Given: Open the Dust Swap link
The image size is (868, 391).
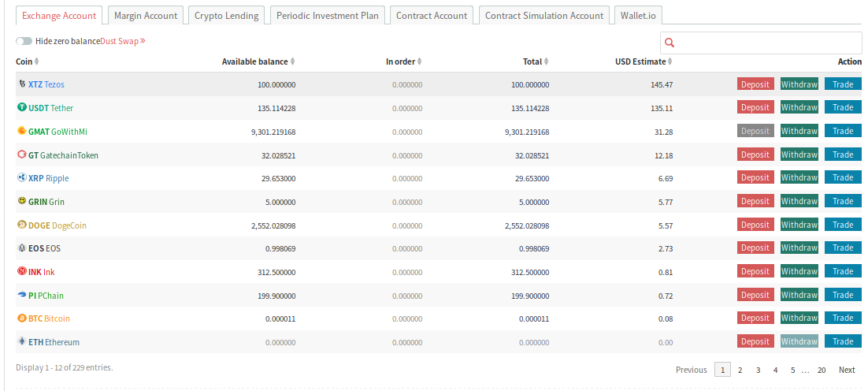Looking at the screenshot, I should coord(123,41).
